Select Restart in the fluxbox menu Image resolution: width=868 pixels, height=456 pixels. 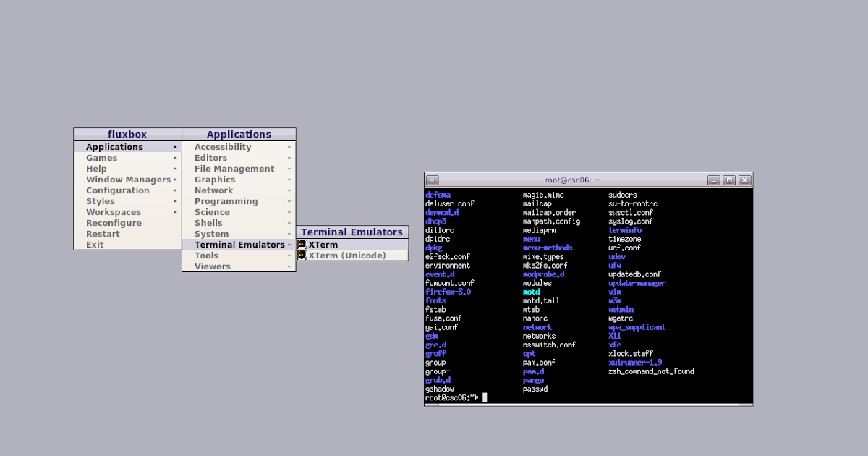(x=127, y=234)
